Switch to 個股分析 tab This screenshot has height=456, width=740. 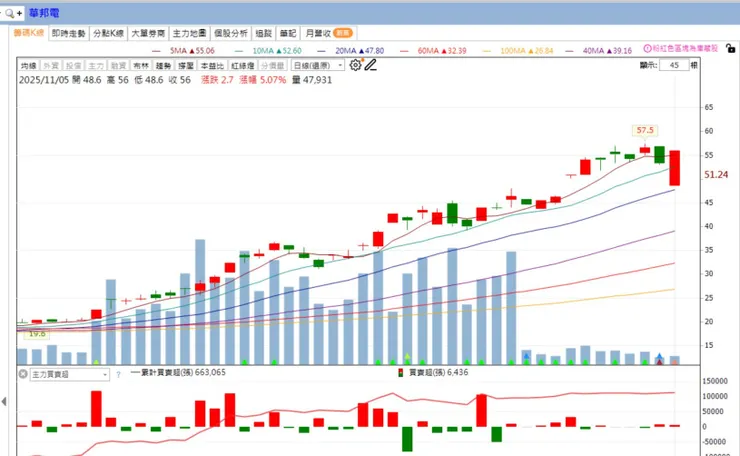coord(231,33)
